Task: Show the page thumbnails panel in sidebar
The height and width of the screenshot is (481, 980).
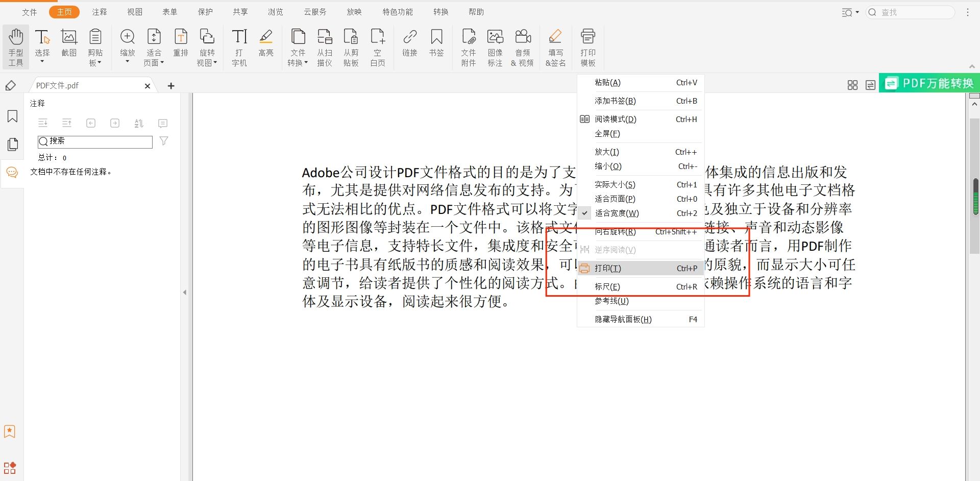Action: point(12,145)
